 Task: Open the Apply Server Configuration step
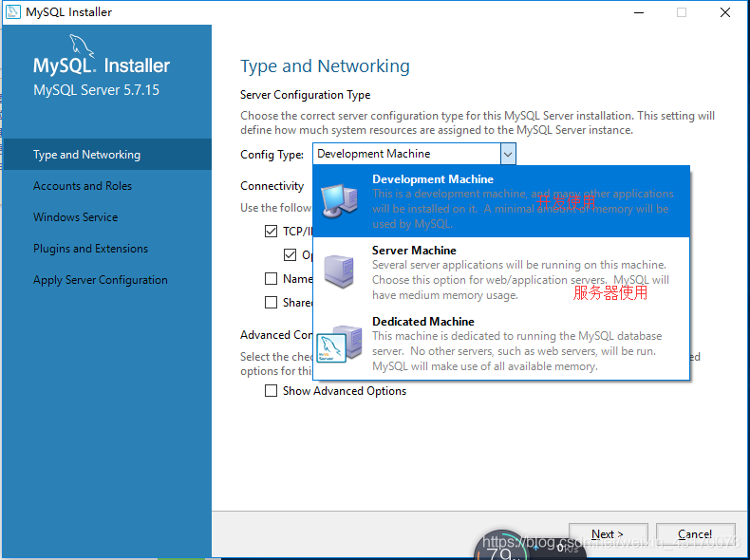(106, 280)
